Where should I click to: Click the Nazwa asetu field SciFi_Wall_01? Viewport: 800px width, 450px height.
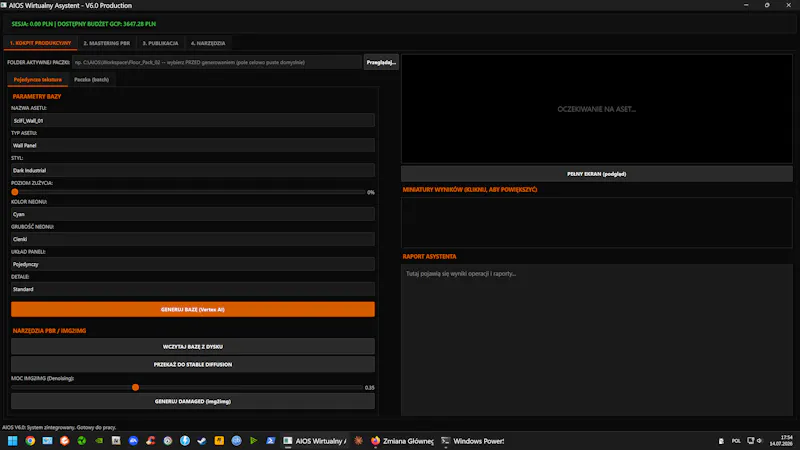[x=193, y=121]
